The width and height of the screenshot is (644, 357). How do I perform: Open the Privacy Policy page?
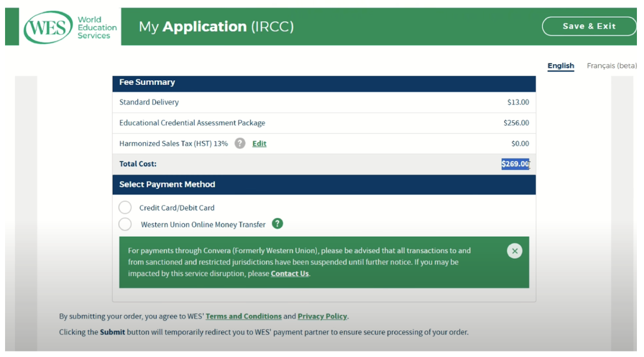(x=322, y=316)
